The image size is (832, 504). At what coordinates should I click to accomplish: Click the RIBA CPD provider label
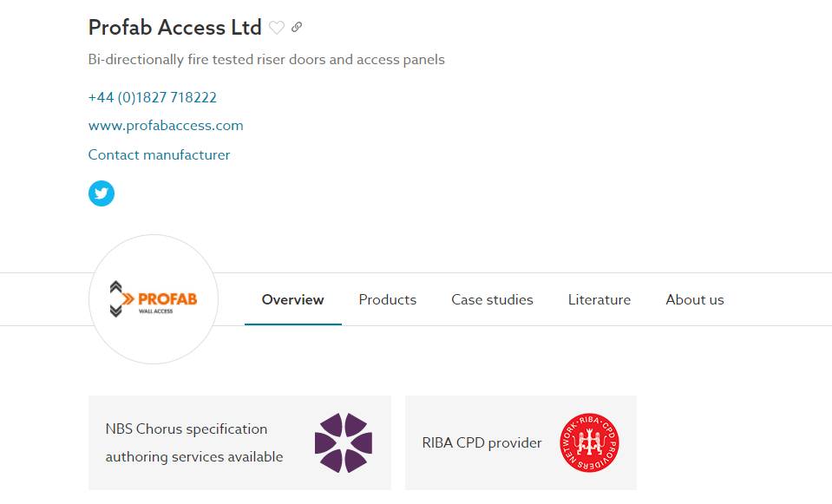pos(482,442)
